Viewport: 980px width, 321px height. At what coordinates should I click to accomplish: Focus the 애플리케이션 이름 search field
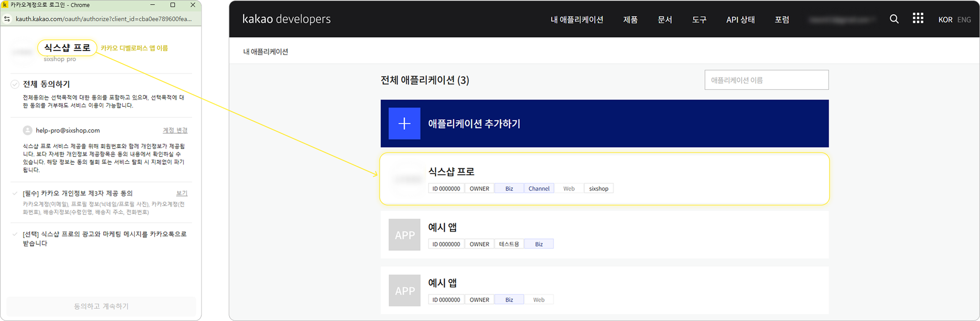pos(767,80)
